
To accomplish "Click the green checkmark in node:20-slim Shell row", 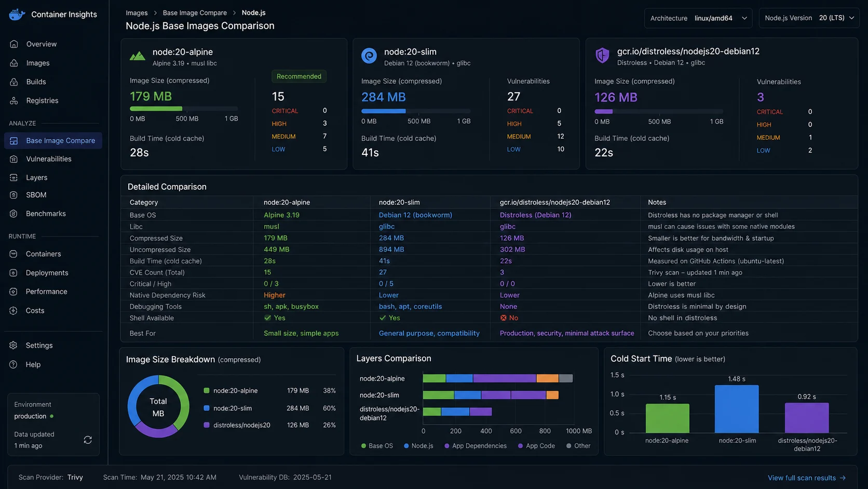I will pyautogui.click(x=383, y=318).
